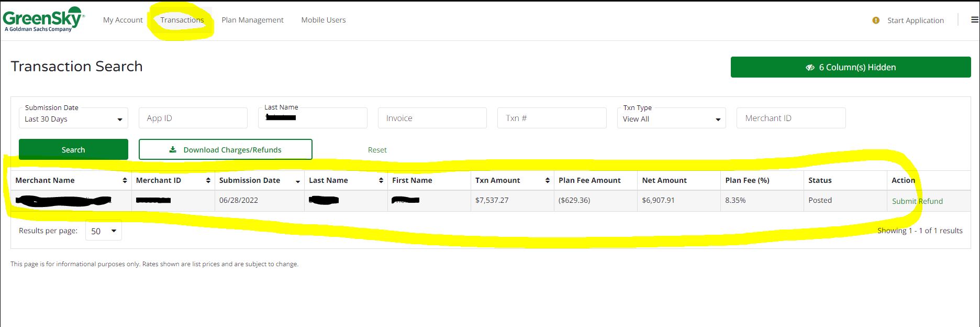Sort by Submission Date column arrow
This screenshot has width=980, height=327.
[x=298, y=181]
